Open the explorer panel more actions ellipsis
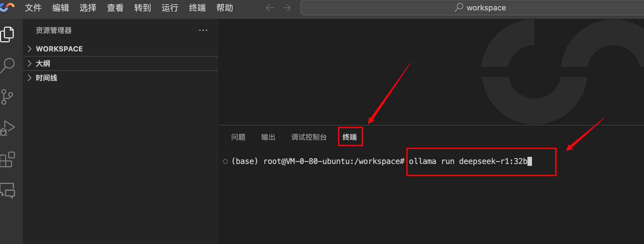Image resolution: width=644 pixels, height=244 pixels. (203, 30)
